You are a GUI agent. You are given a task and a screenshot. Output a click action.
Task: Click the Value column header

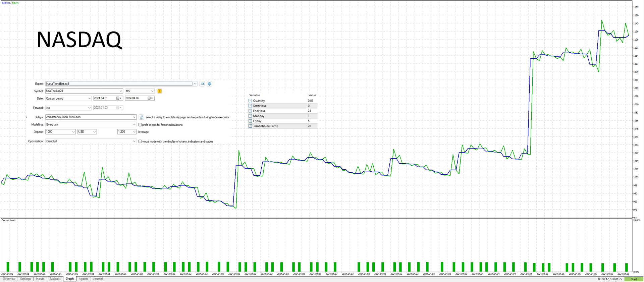(312, 95)
